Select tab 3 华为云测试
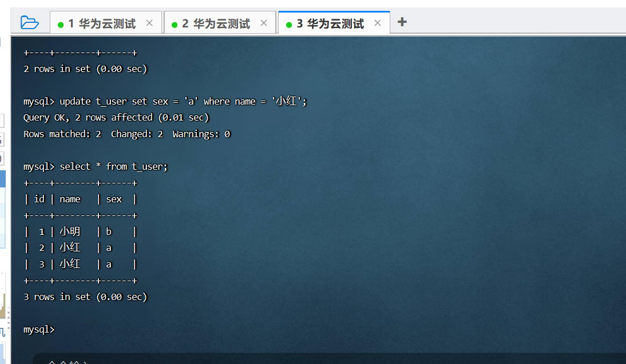The image size is (626, 364). pos(334,23)
